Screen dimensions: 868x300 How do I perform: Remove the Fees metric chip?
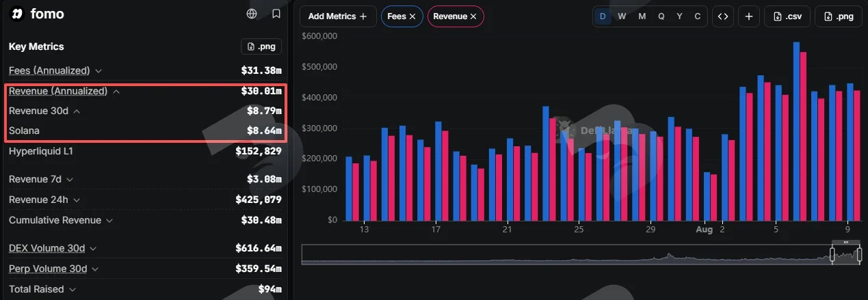412,16
